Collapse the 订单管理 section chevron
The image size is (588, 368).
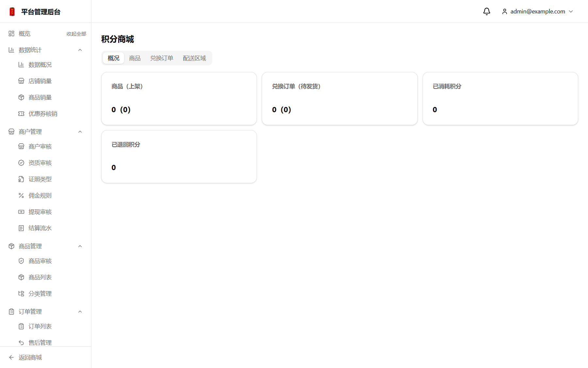pos(80,311)
